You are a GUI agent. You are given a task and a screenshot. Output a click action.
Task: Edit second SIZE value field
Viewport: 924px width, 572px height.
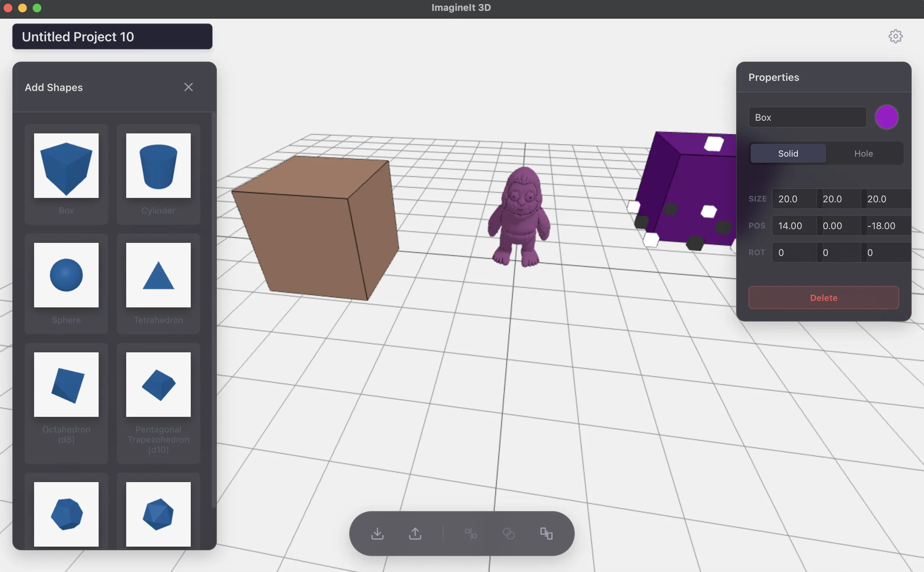pos(839,199)
